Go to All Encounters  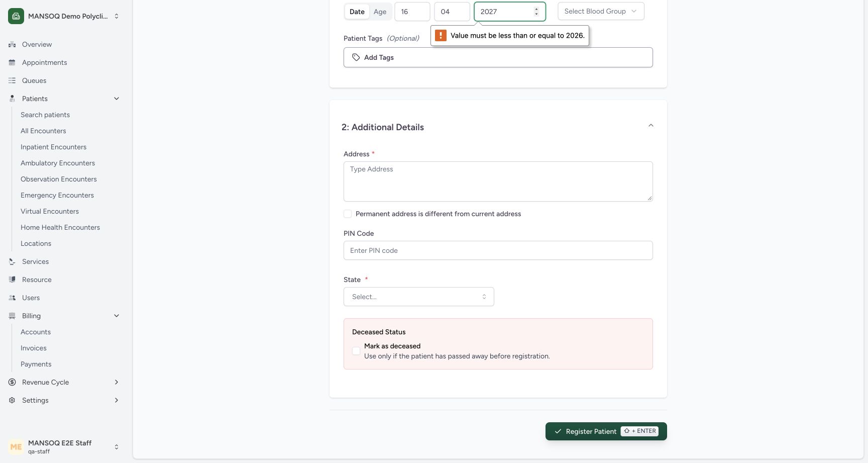pos(43,131)
